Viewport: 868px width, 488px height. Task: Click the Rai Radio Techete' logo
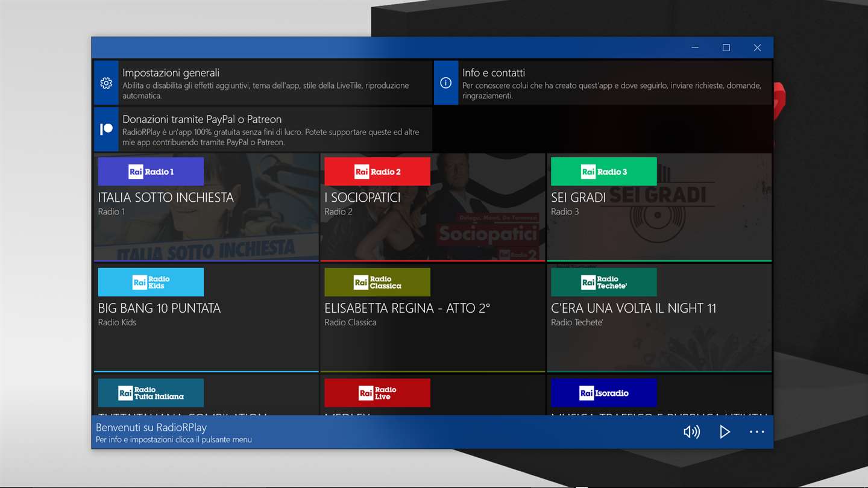(603, 282)
